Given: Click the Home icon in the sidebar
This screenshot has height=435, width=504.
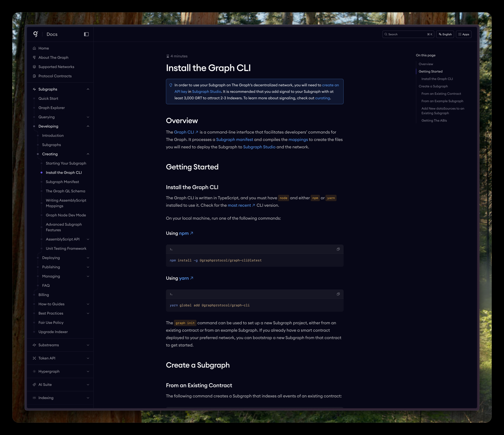Looking at the screenshot, I should [x=34, y=48].
